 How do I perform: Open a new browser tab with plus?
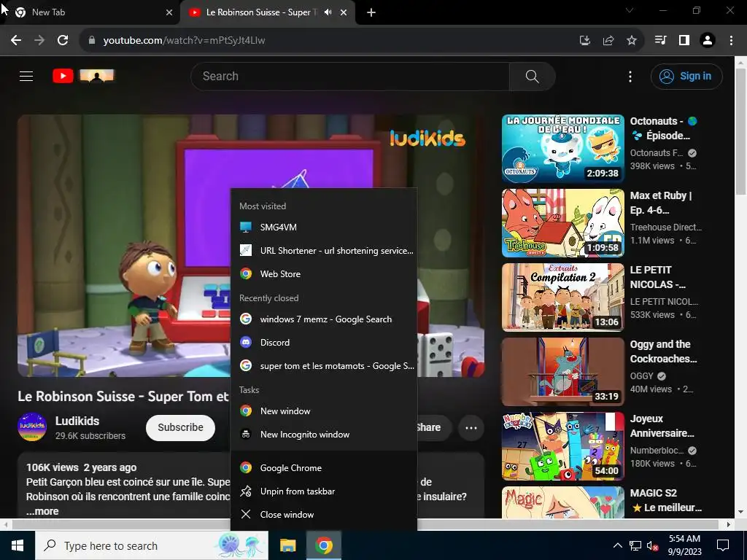[371, 13]
